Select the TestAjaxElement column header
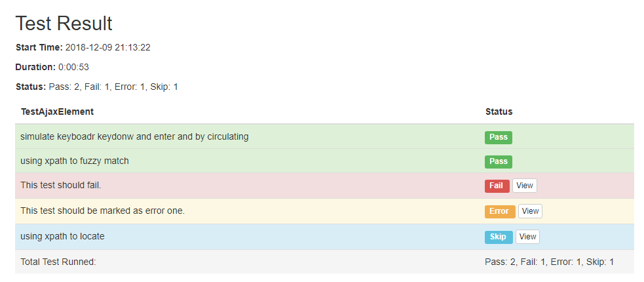Viewport: 644px width, 282px height. pyautogui.click(x=57, y=111)
